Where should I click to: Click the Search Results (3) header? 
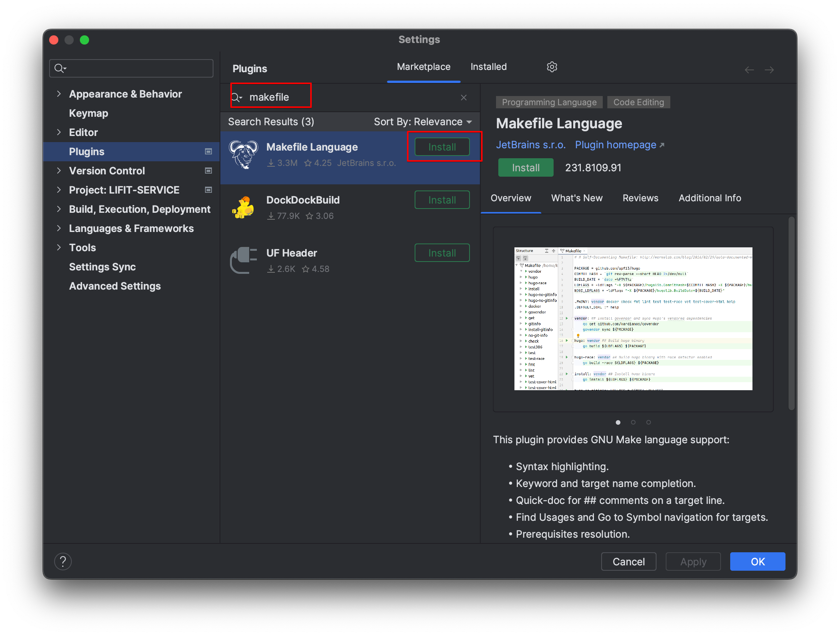271,122
